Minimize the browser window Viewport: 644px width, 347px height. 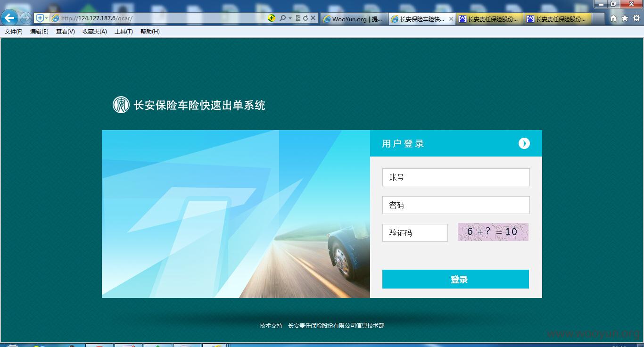tap(600, 4)
